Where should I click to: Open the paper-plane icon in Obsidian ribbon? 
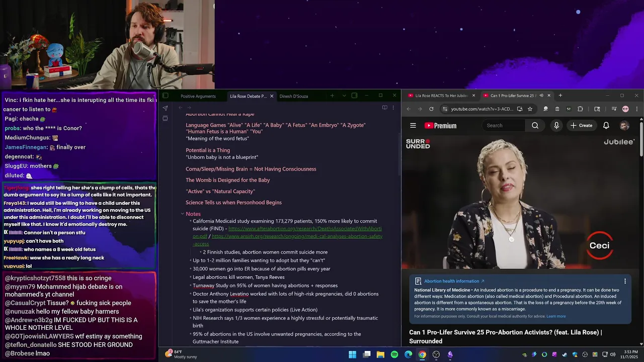(x=165, y=108)
